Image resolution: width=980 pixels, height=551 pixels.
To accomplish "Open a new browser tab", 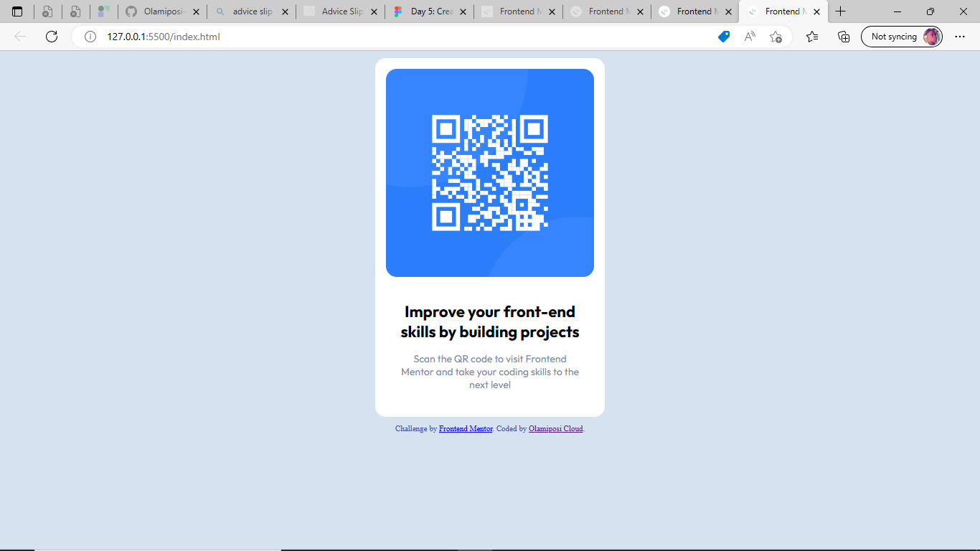I will point(841,11).
